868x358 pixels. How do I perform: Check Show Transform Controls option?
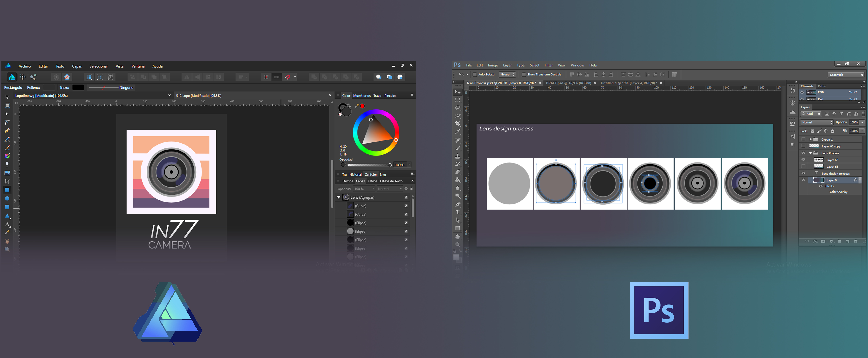[524, 75]
